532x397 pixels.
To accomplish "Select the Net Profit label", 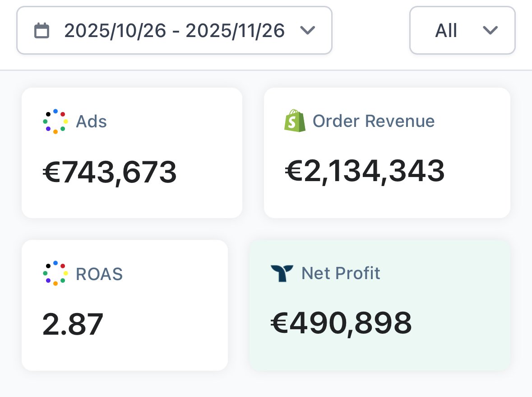I will click(x=341, y=273).
